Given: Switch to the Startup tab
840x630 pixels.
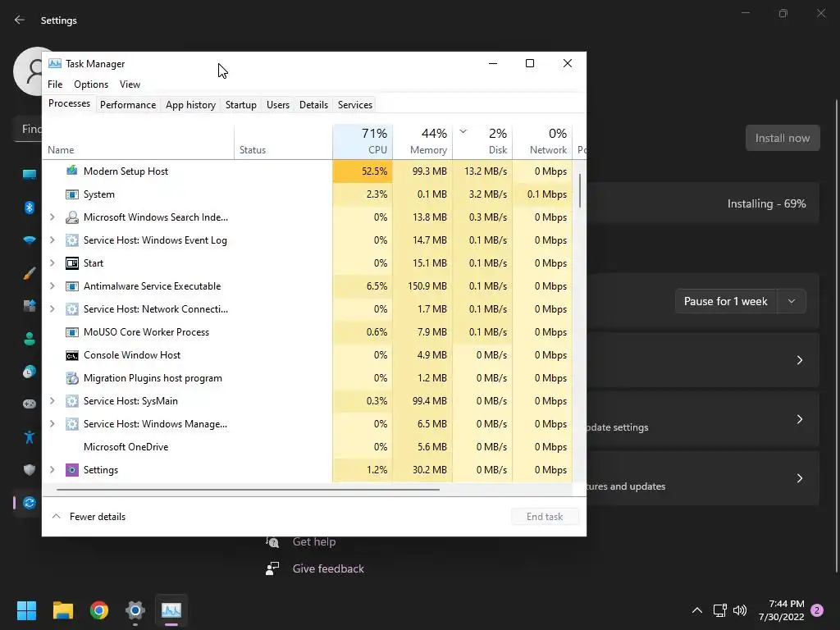Looking at the screenshot, I should (241, 104).
